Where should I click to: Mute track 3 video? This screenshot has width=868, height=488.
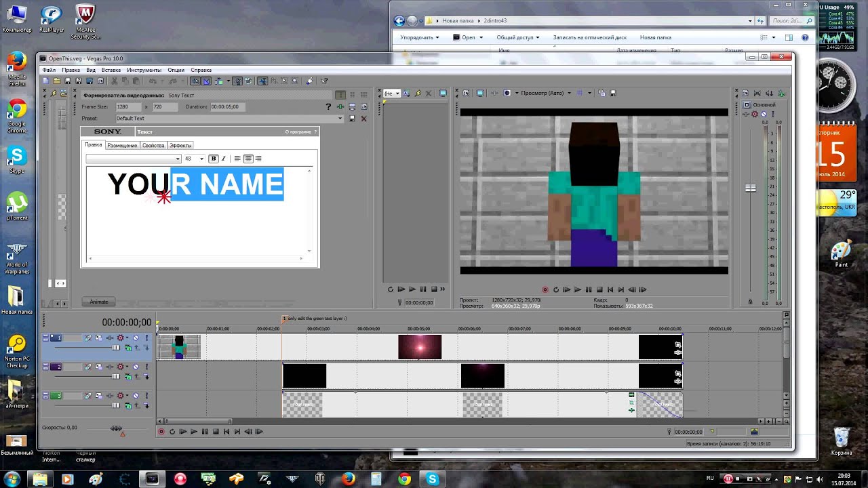(x=136, y=395)
